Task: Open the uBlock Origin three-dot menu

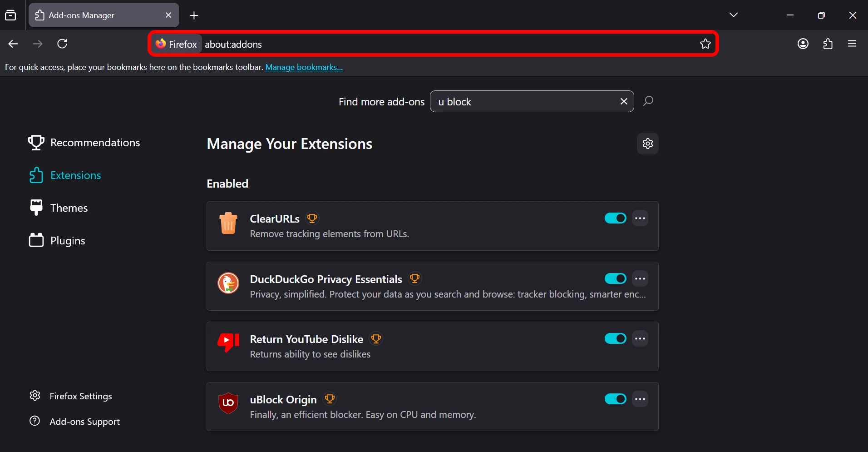Action: tap(641, 399)
